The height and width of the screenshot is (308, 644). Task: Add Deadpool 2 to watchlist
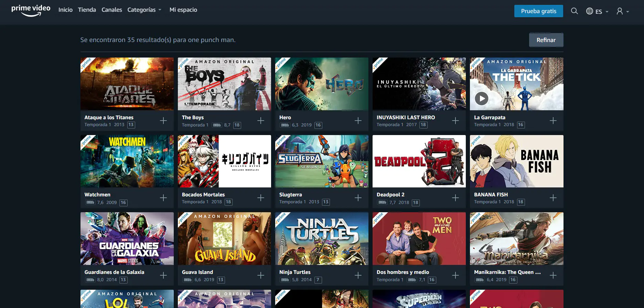tap(455, 198)
